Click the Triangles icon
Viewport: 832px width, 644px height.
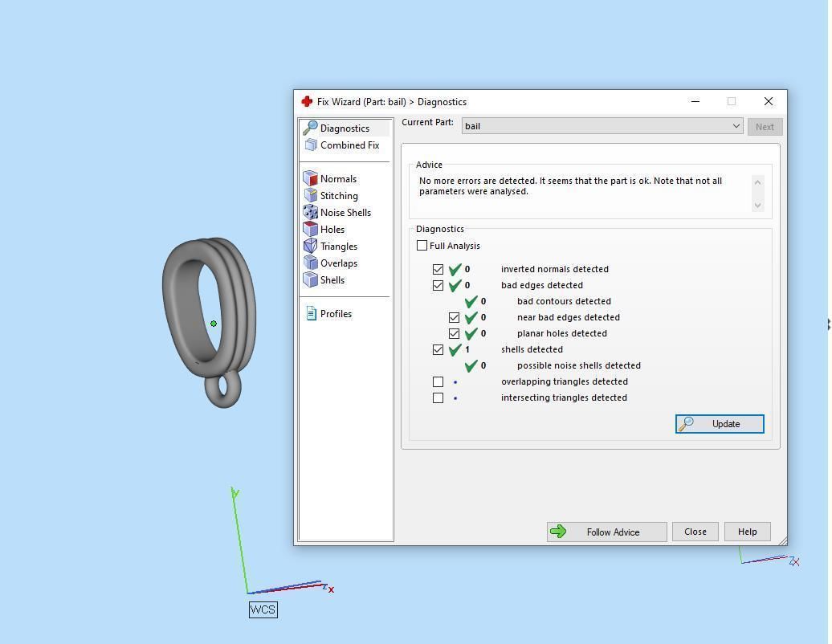tap(311, 247)
